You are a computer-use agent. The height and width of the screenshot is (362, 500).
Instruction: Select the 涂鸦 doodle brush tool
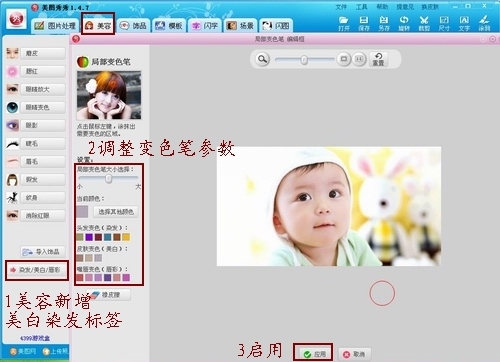(484, 24)
